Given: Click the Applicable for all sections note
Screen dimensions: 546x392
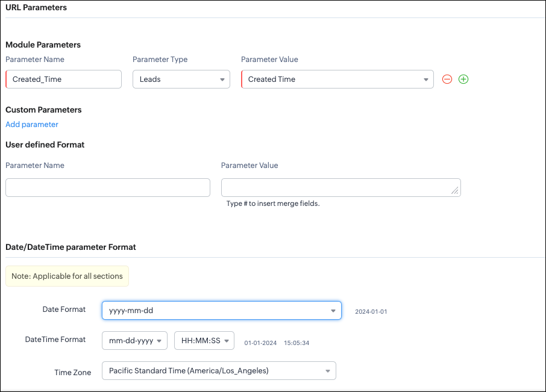Looking at the screenshot, I should [67, 276].
